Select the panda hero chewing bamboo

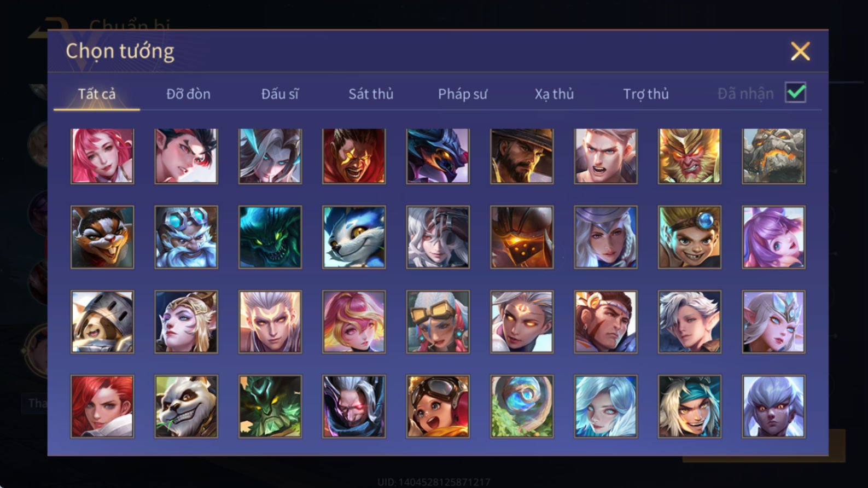click(x=186, y=406)
